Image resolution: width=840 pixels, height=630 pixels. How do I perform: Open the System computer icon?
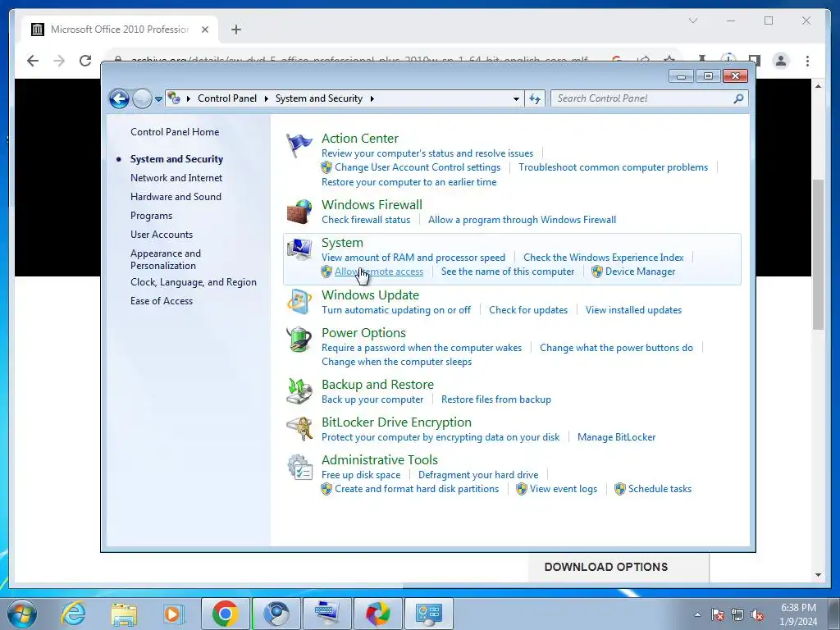299,249
